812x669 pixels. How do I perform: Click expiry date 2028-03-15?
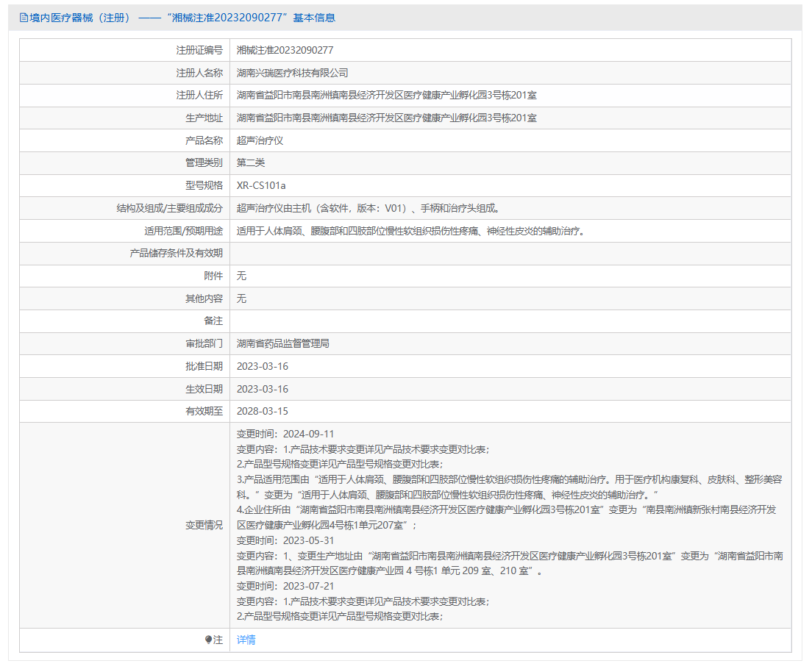click(x=262, y=411)
